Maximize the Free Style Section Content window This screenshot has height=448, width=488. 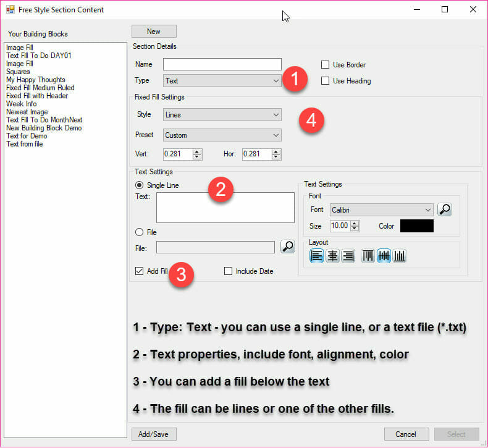coord(445,10)
